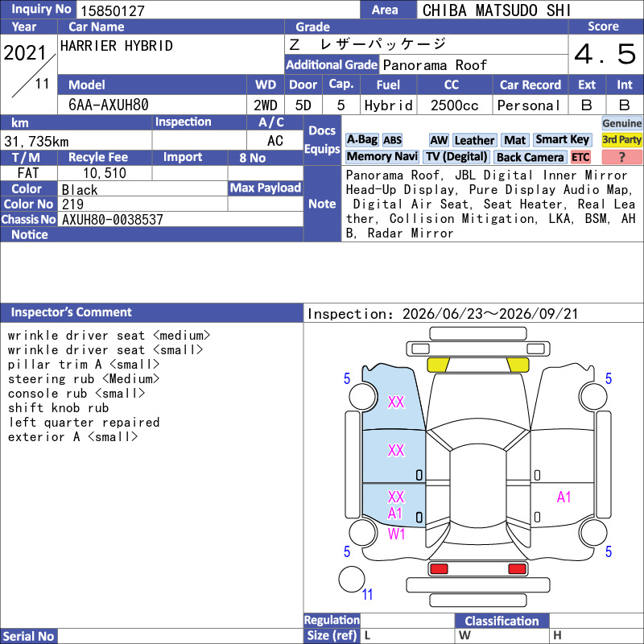Click the red ETC badge

580,157
